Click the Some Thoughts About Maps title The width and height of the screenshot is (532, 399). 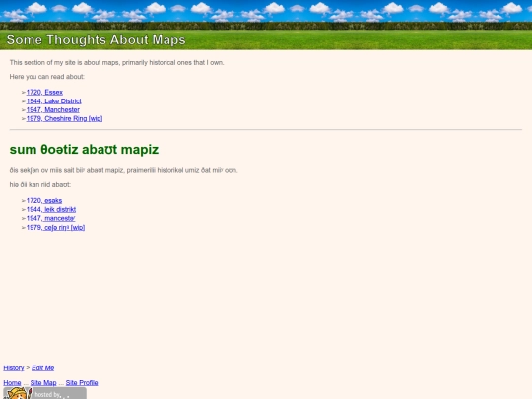(x=96, y=40)
